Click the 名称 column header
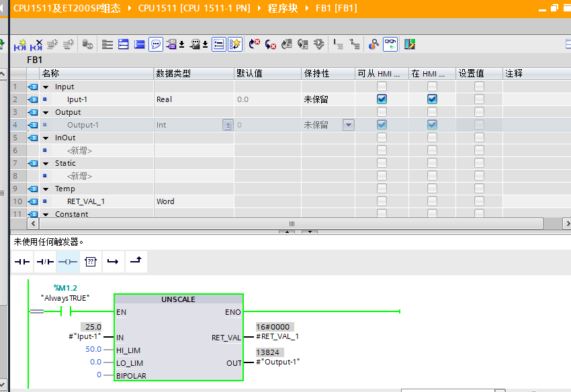The height and width of the screenshot is (392, 571). tap(97, 74)
